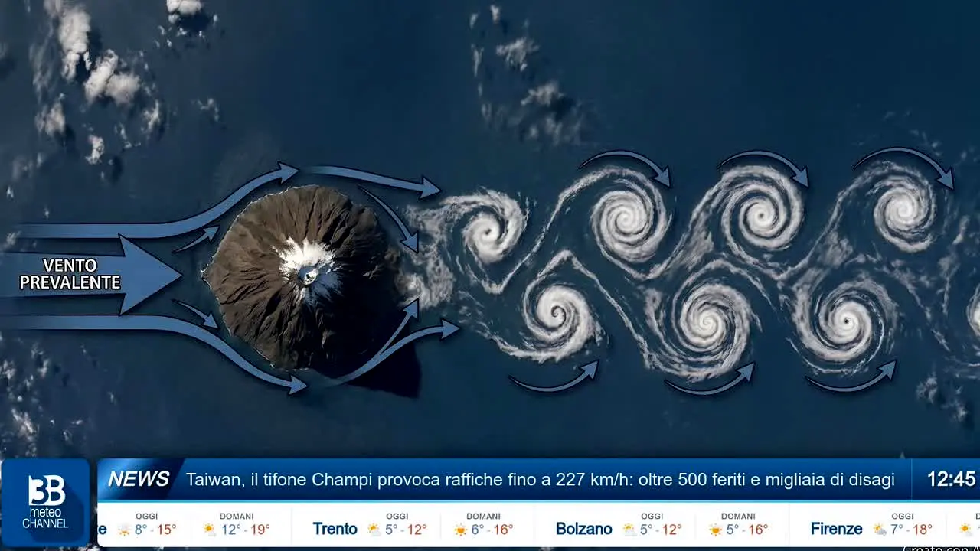Viewport: 980px width, 551px height.
Task: Click the NEWS label in the ticker
Action: 139,479
